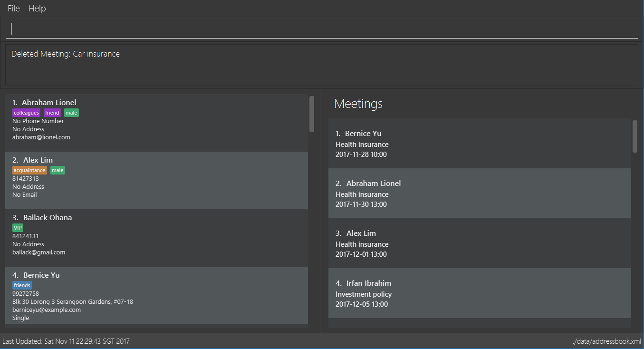Click the 'male' tag on Abraham Lionel
The height and width of the screenshot is (349, 644).
(x=71, y=113)
